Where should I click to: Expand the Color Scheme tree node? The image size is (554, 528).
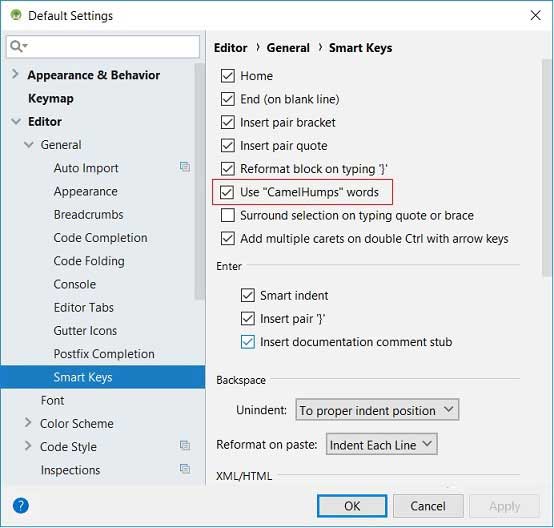[x=28, y=423]
